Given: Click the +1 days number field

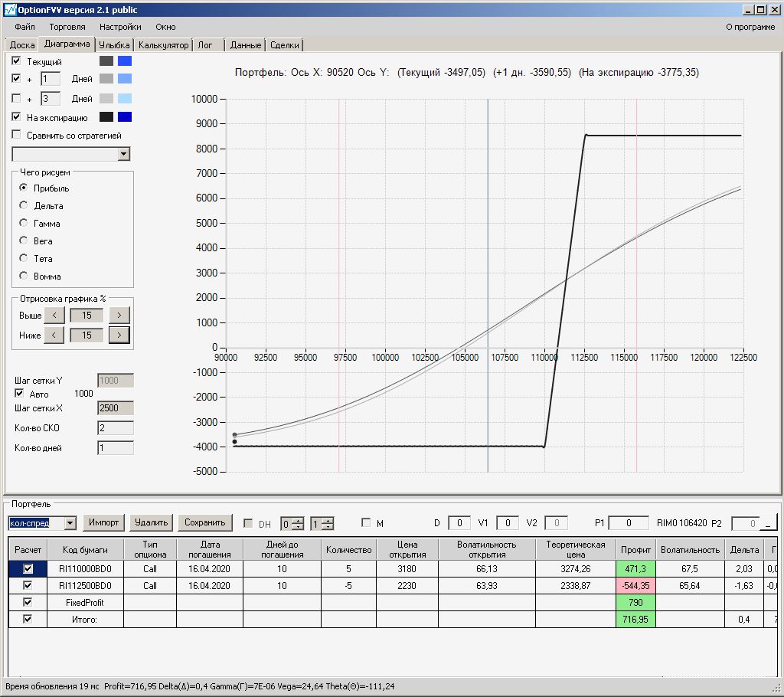Looking at the screenshot, I should point(51,79).
